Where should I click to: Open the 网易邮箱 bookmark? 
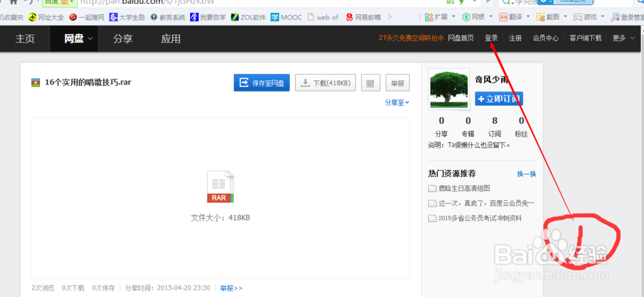tap(363, 17)
